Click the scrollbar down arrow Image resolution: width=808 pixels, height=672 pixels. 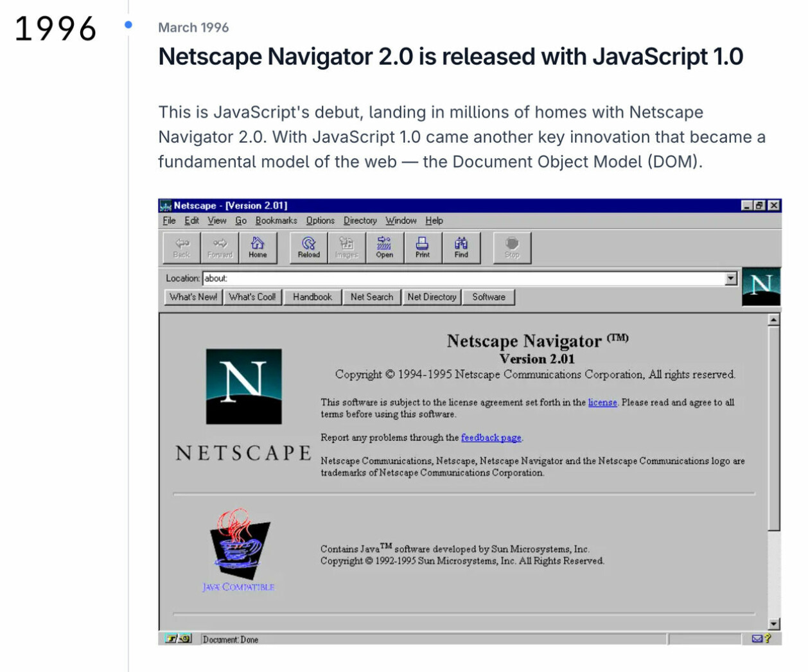[x=774, y=623]
